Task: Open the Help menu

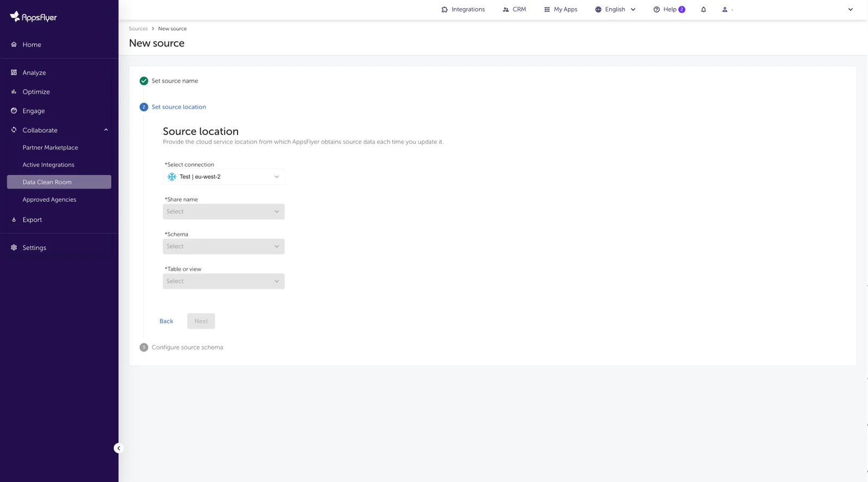Action: (x=669, y=10)
